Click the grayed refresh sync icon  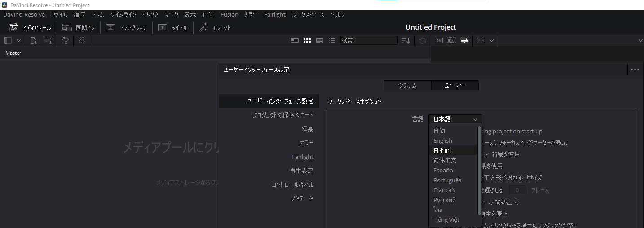(x=422, y=40)
